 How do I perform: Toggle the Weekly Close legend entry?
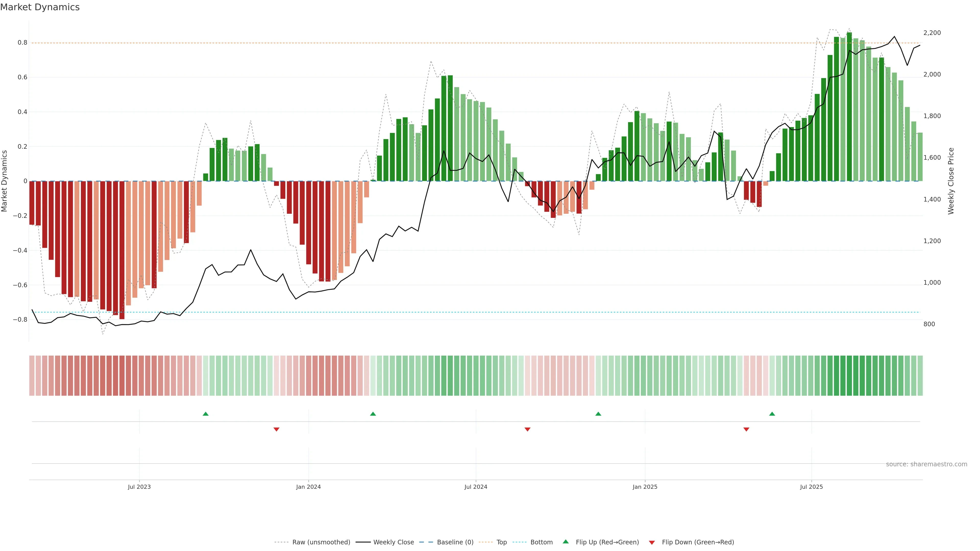click(393, 542)
